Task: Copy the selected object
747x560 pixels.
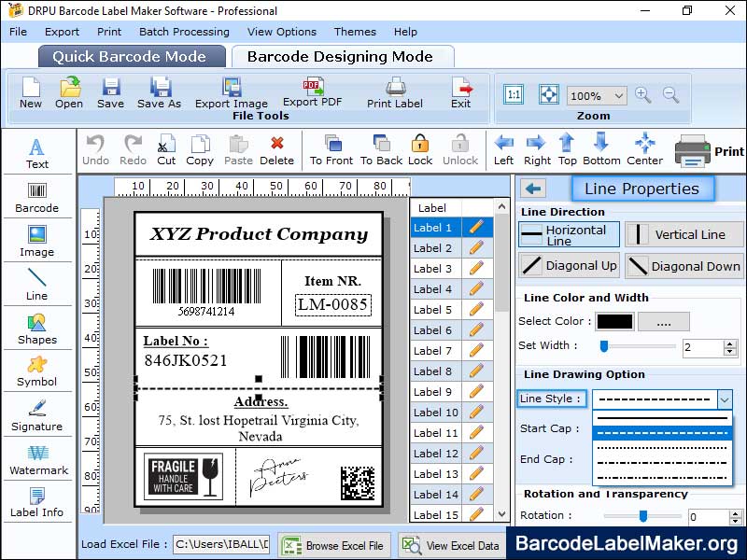Action: 200,150
